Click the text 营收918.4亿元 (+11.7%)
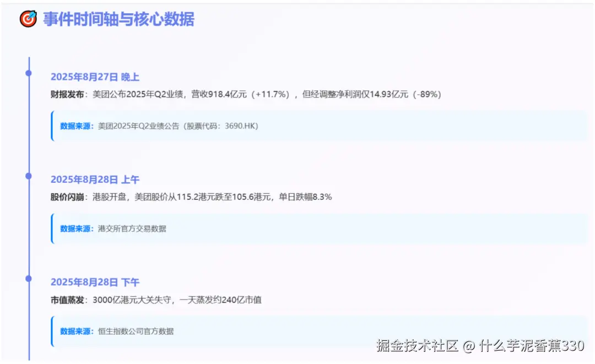Viewport: 595px width, 364px height. point(241,94)
